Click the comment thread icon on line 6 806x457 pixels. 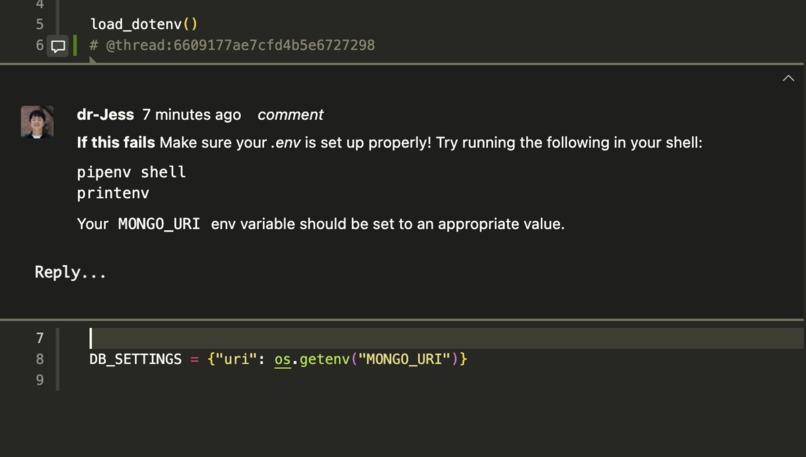(x=58, y=46)
